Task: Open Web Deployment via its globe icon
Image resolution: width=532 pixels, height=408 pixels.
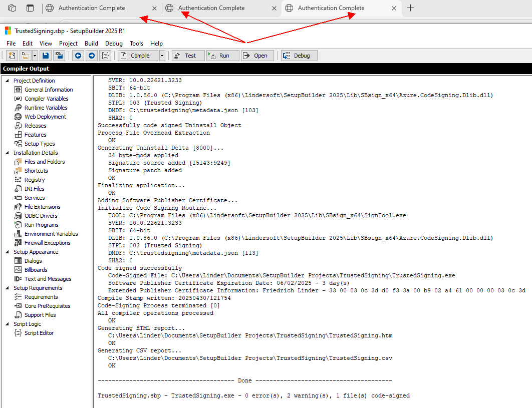Action: click(x=19, y=117)
